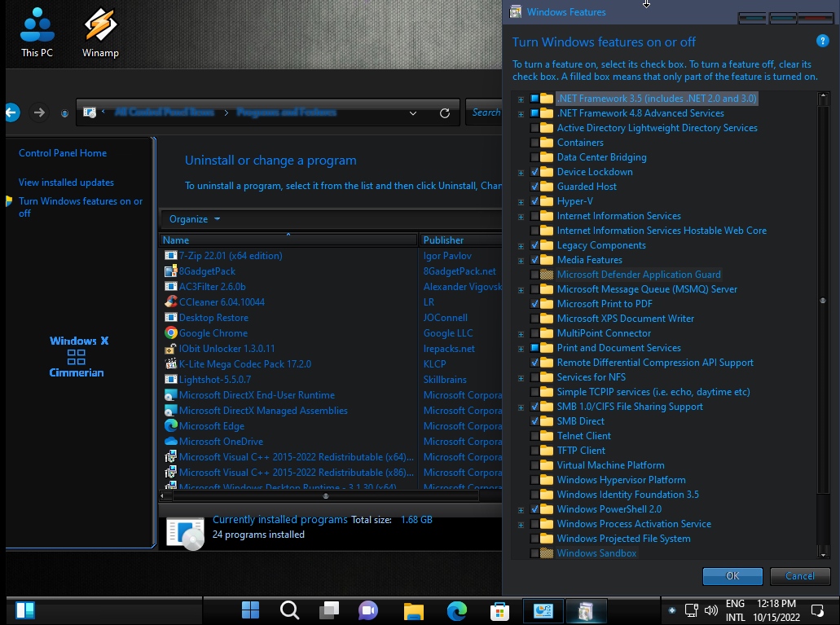Toggle Containers checkbox
Screen dimensions: 840x625
pyautogui.click(x=534, y=143)
